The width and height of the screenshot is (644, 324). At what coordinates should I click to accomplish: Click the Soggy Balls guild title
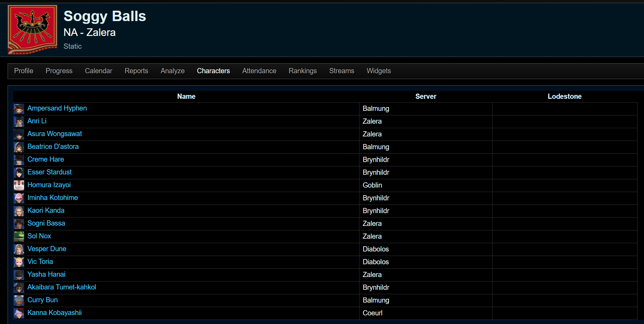click(x=105, y=16)
